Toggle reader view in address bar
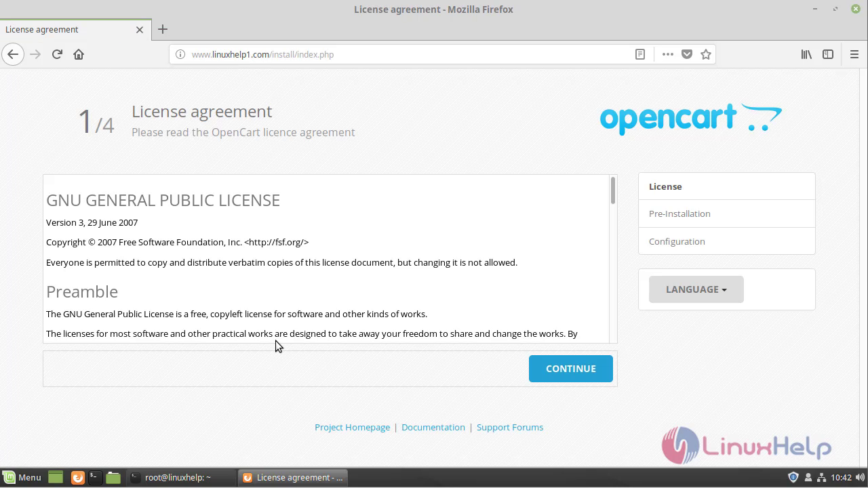The image size is (868, 488). (x=639, y=54)
